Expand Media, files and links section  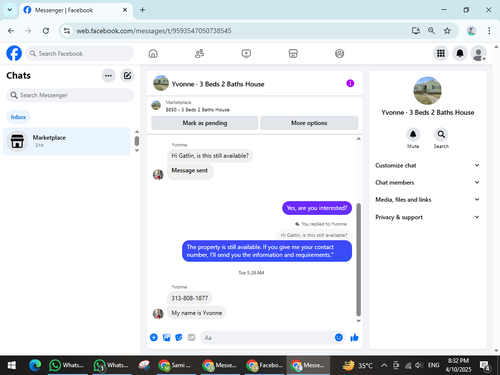[x=427, y=200]
